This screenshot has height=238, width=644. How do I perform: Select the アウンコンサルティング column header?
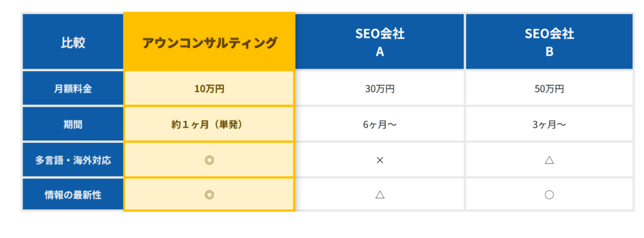pos(209,42)
